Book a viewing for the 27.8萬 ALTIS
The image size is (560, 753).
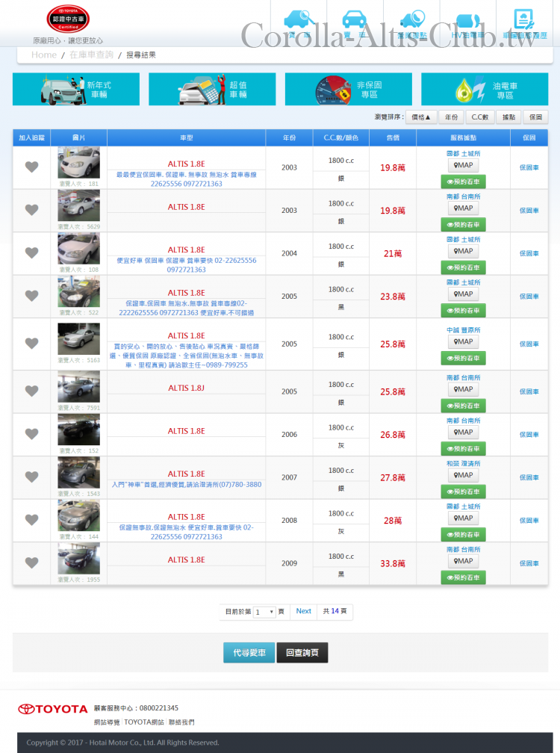[x=463, y=492]
